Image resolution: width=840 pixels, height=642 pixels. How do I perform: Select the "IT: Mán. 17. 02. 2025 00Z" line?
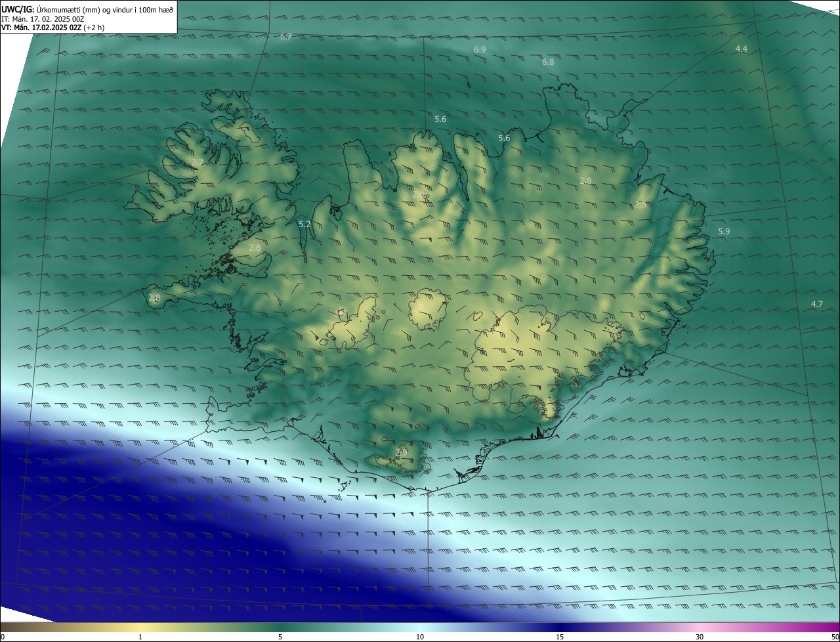43,19
